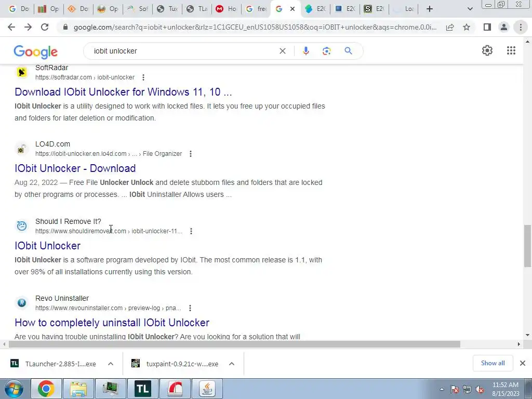Open Java icon in taskbar
This screenshot has width=532, height=399.
[x=207, y=389]
